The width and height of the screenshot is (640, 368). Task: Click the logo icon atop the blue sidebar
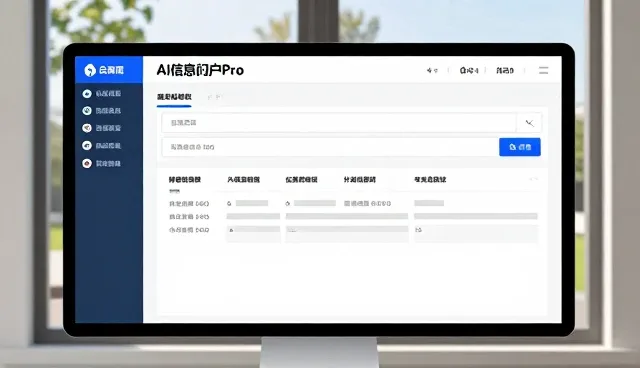pyautogui.click(x=90, y=70)
